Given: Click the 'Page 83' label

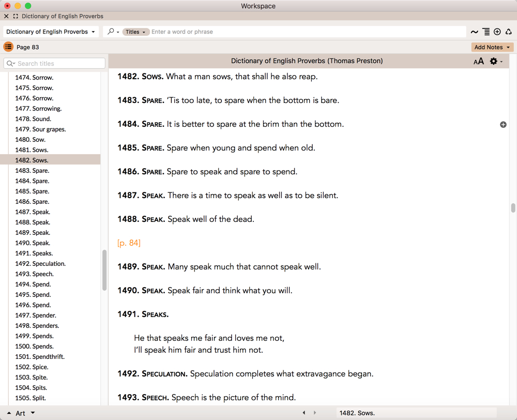Looking at the screenshot, I should pos(28,47).
